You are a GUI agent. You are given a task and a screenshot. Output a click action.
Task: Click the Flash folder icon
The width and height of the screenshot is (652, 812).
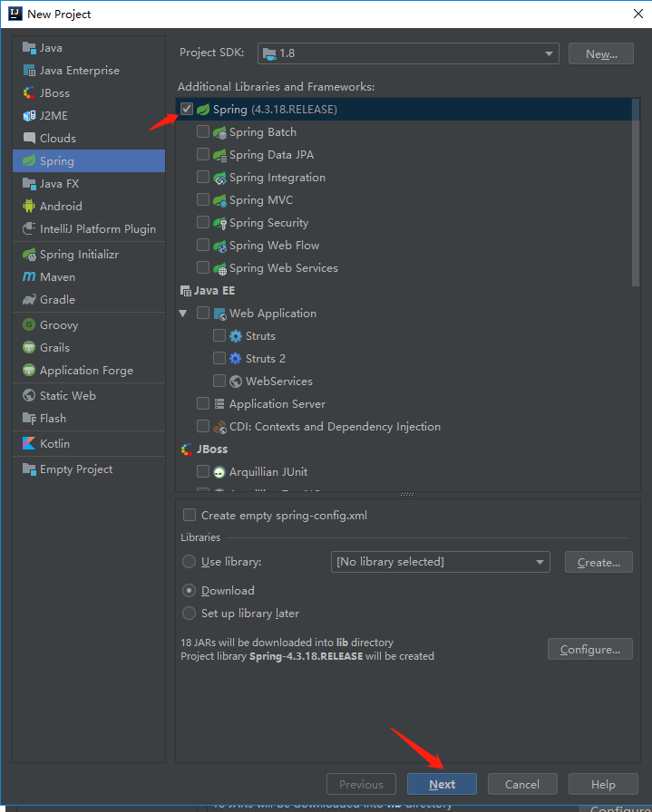(29, 419)
